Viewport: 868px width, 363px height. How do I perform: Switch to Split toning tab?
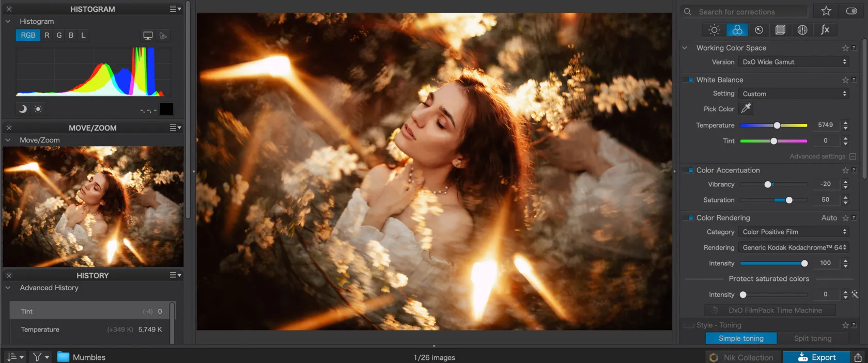(812, 338)
